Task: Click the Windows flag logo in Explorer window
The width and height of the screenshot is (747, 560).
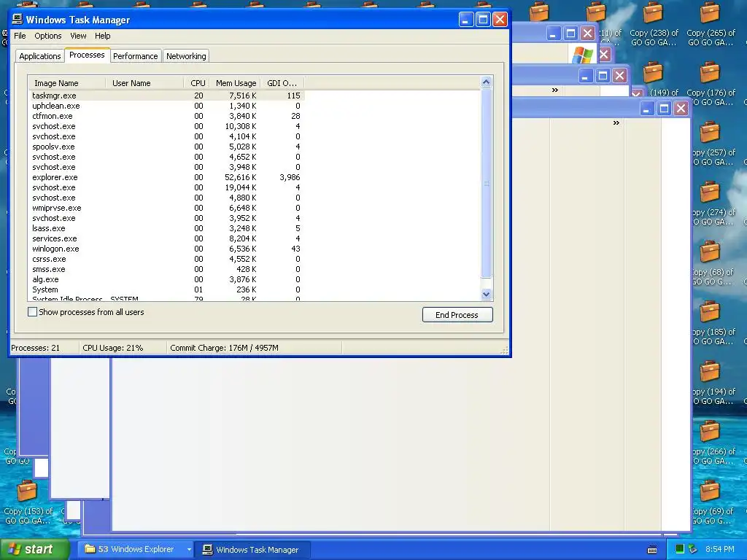Action: pos(583,55)
